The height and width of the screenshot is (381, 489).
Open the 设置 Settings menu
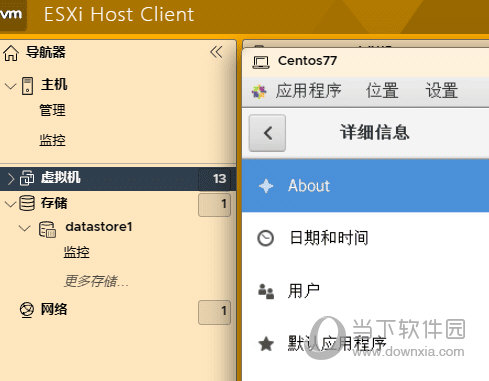click(442, 91)
